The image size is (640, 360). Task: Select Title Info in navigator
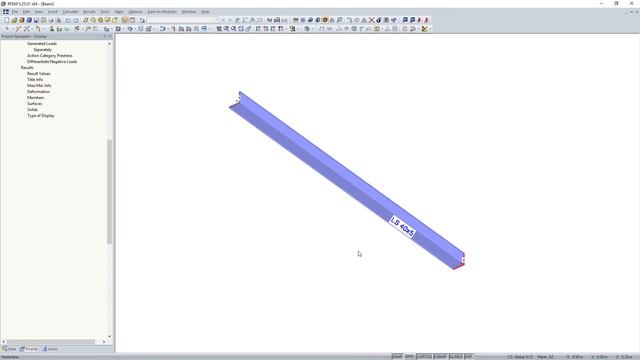pyautogui.click(x=35, y=80)
